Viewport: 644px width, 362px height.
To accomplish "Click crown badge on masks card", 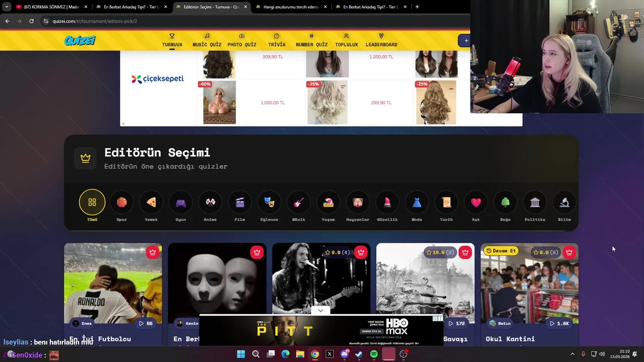I will tap(257, 252).
